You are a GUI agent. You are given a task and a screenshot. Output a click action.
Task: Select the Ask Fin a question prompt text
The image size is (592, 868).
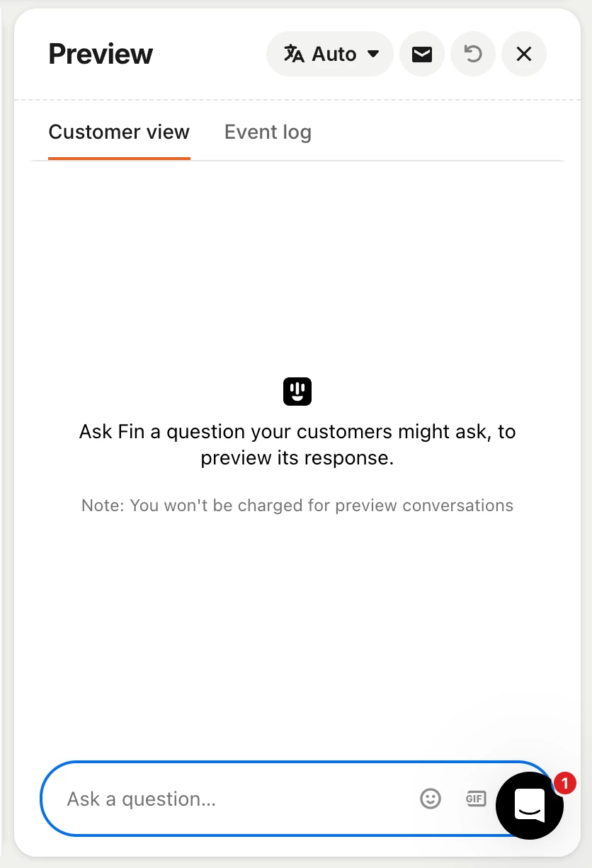297,445
